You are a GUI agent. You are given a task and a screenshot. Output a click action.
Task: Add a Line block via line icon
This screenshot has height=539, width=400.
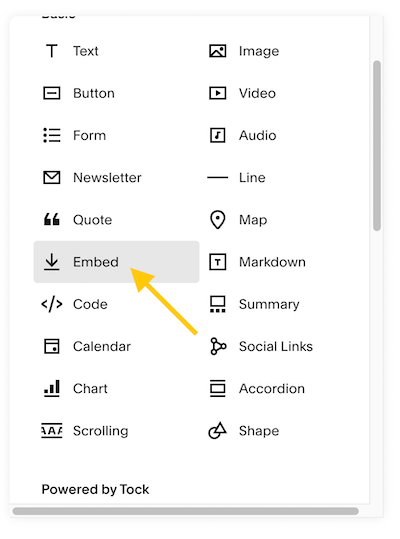pyautogui.click(x=218, y=177)
